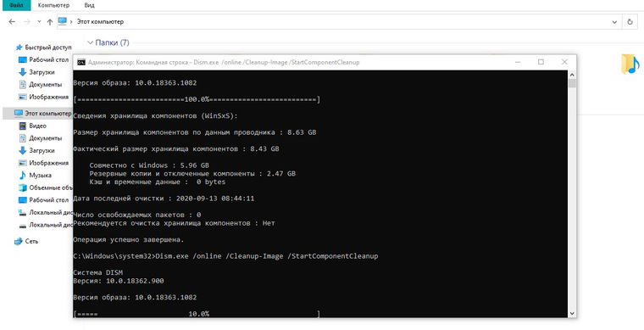
Task: Click the console scrollbar down arrow
Action: (x=572, y=313)
